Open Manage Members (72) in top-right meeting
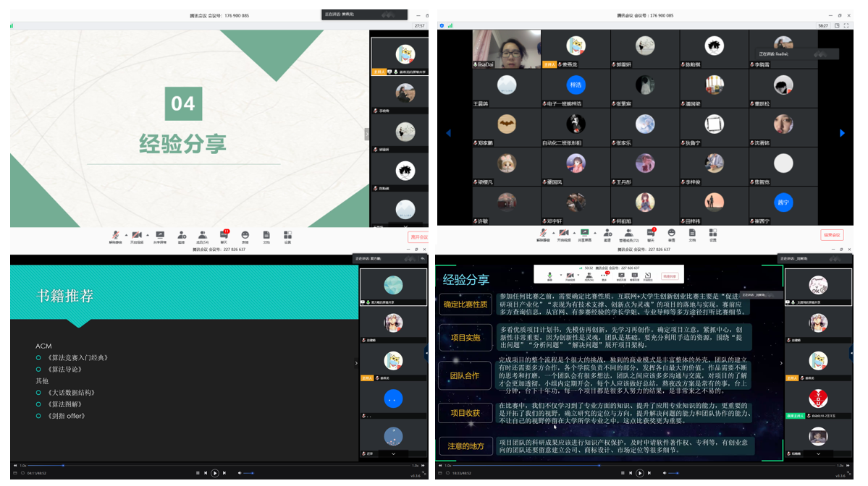868x486 pixels. (628, 234)
